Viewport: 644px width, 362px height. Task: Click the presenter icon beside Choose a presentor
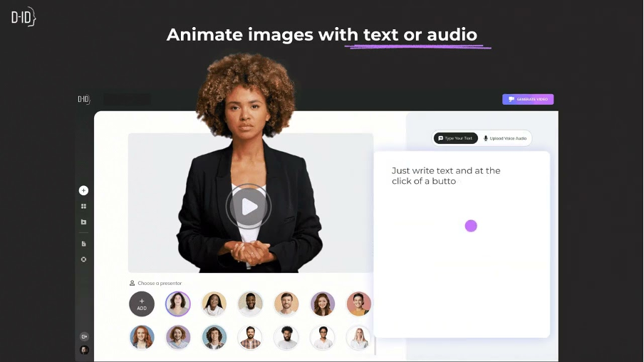[132, 283]
